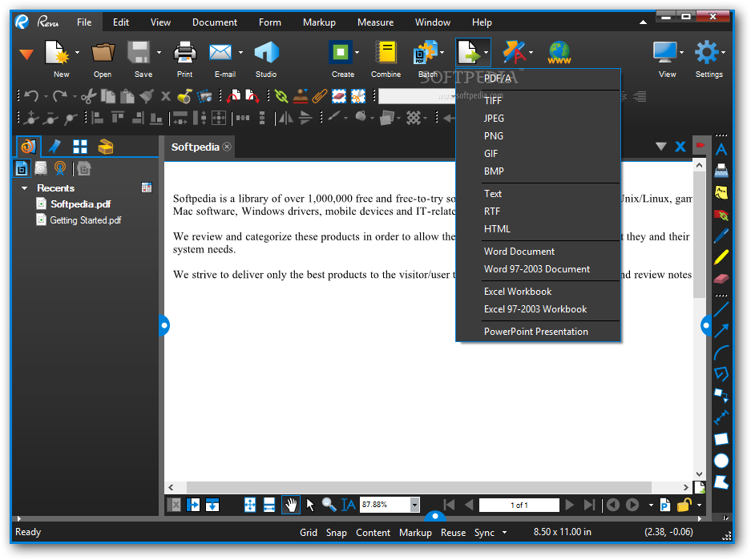The width and height of the screenshot is (751, 560).
Task: Choose PowerPoint Presentation export option
Action: coord(538,331)
